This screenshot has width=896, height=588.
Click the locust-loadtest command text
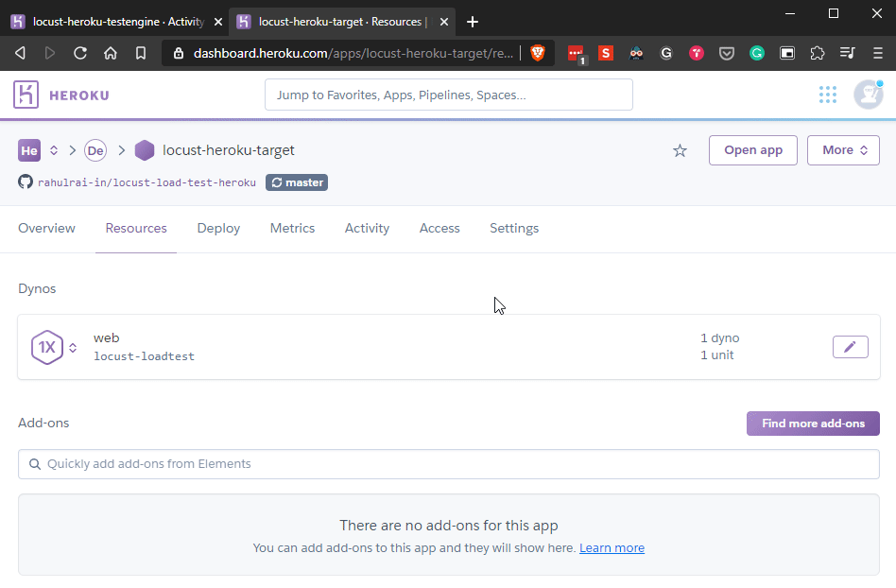pos(144,356)
